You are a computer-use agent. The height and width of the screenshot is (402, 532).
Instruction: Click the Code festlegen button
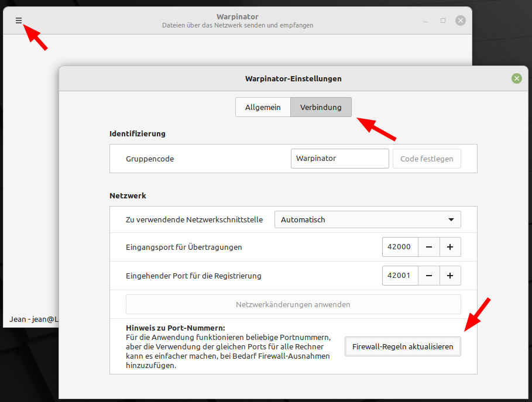pos(427,159)
